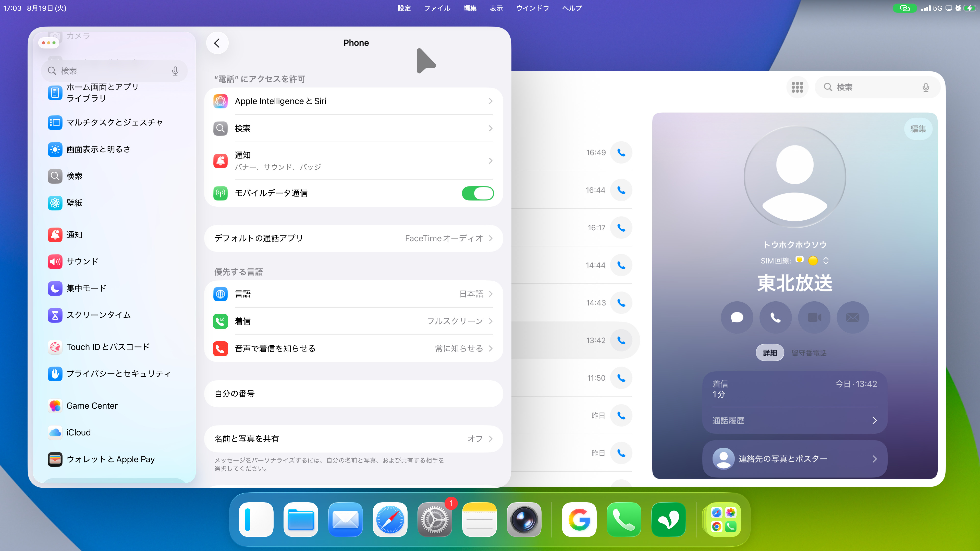Open 音声で着信を知らせる options
The width and height of the screenshot is (980, 551).
click(353, 348)
